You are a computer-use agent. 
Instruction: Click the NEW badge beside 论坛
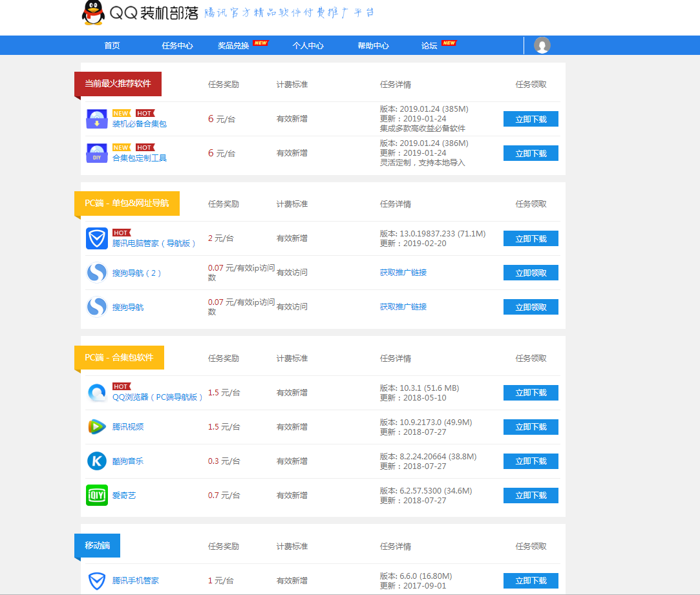449,43
